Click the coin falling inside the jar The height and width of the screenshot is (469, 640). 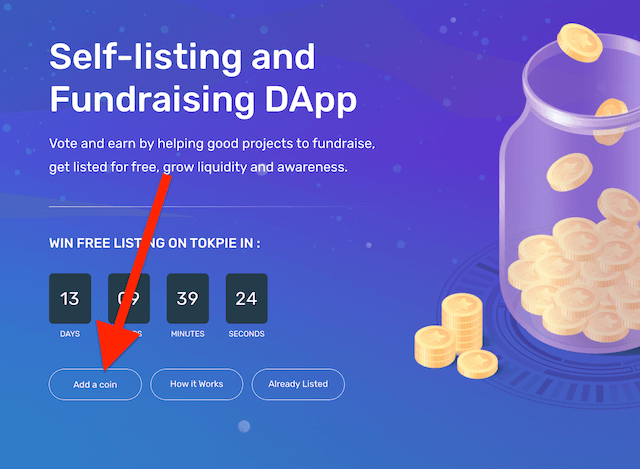[x=570, y=172]
